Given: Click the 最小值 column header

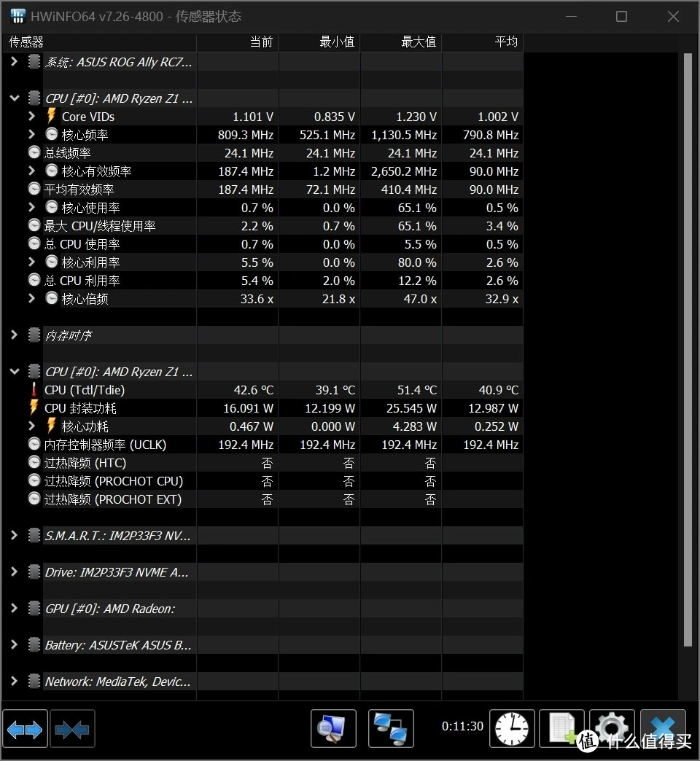Looking at the screenshot, I should [x=319, y=42].
